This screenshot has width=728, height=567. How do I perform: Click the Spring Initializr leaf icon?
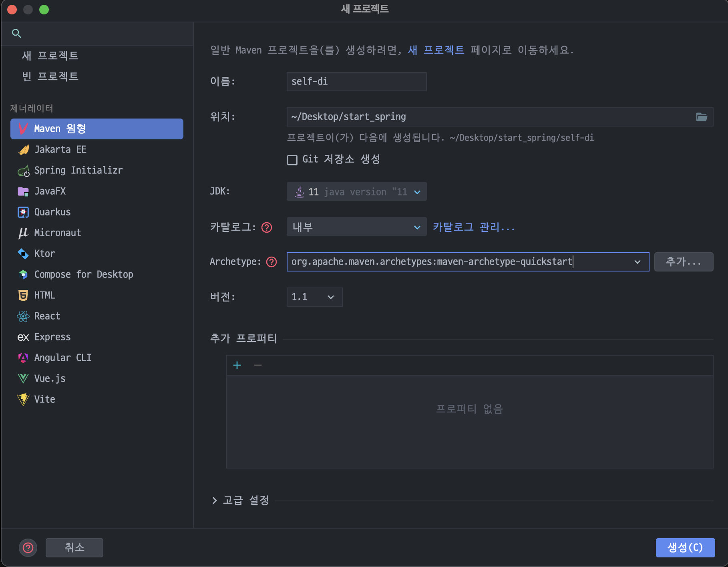pyautogui.click(x=23, y=171)
